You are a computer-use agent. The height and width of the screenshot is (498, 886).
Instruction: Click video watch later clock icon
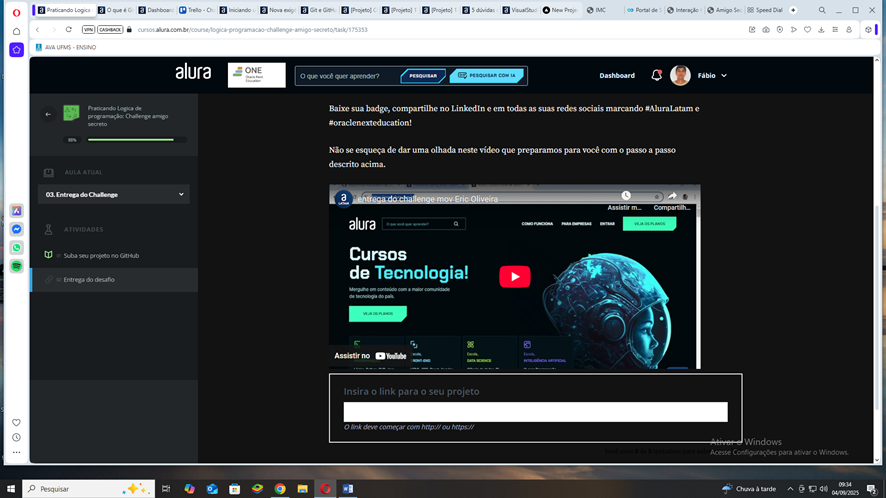626,196
